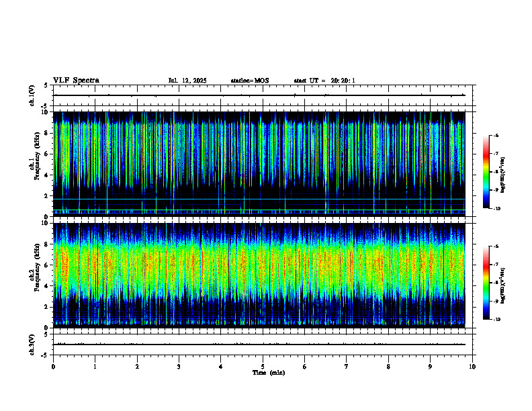
Task: Click the ch.1 spectrogram color bar
Action: tap(486, 172)
